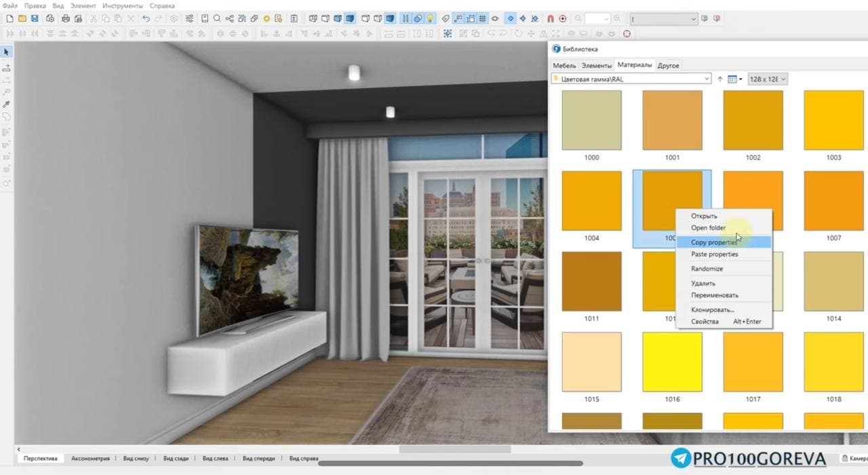
Task: Switch to the Мебель tab in library
Action: point(564,65)
